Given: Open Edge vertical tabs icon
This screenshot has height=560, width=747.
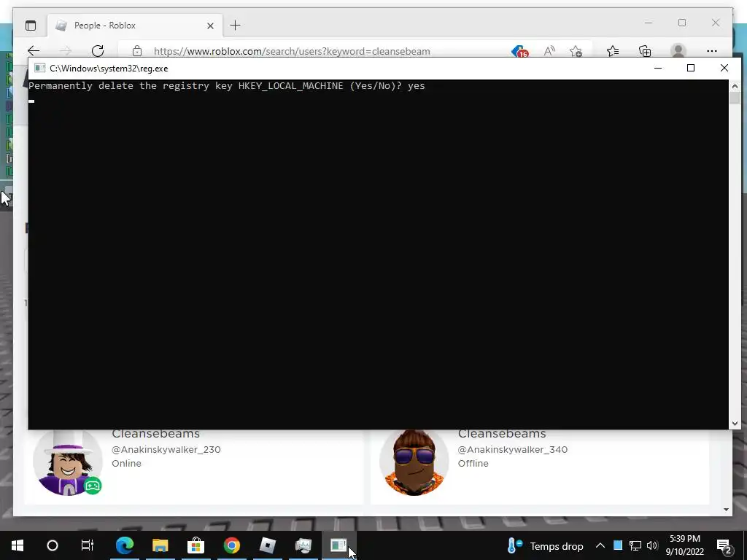Looking at the screenshot, I should [31, 26].
